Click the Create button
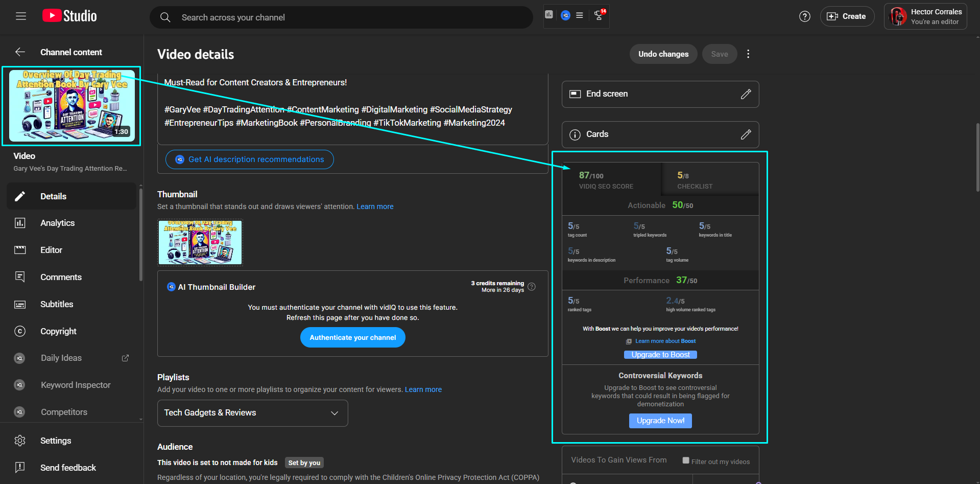The width and height of the screenshot is (980, 484). click(847, 16)
